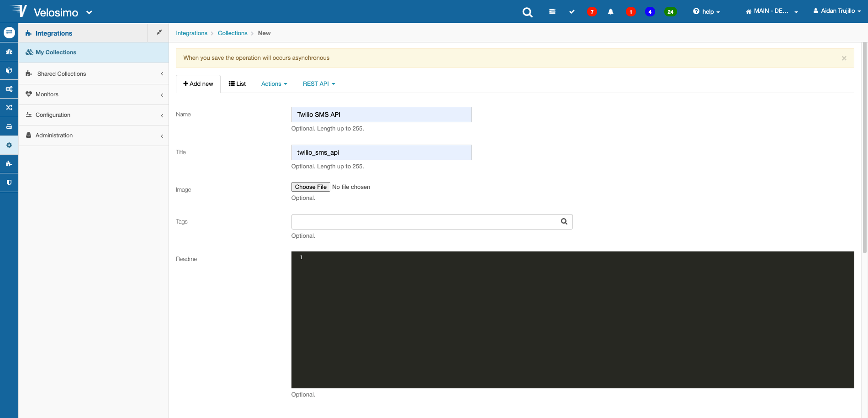The image size is (868, 418).
Task: Click the Choose File button
Action: (x=311, y=187)
